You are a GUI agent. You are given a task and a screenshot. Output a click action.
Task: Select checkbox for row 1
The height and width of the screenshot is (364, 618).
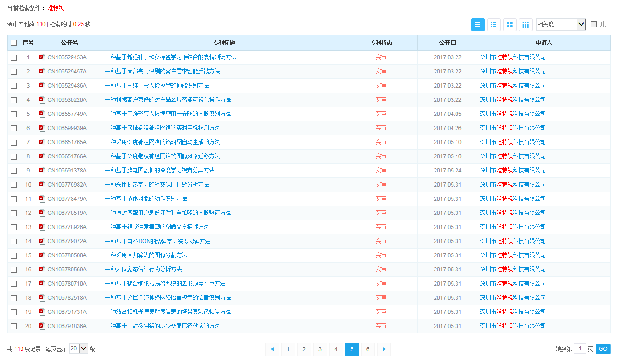pos(14,57)
